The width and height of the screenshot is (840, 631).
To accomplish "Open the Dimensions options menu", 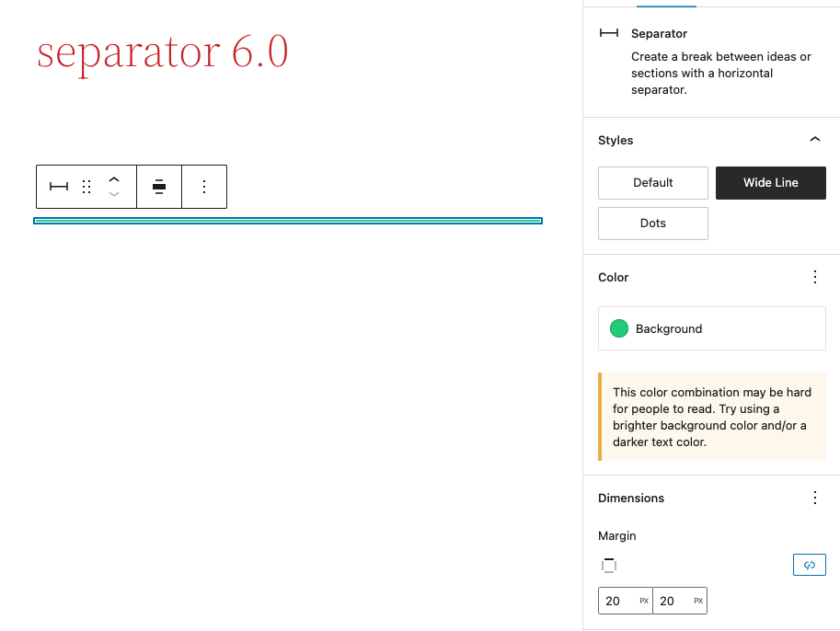I will (x=814, y=497).
